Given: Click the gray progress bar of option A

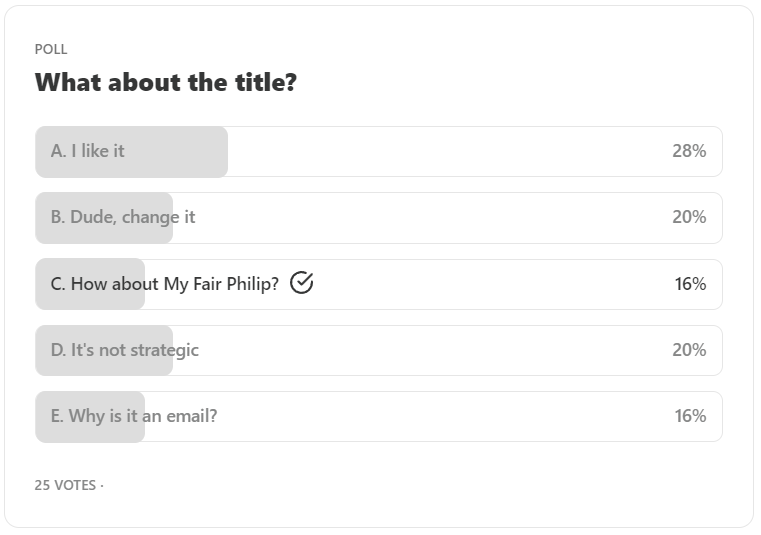Looking at the screenshot, I should [132, 151].
